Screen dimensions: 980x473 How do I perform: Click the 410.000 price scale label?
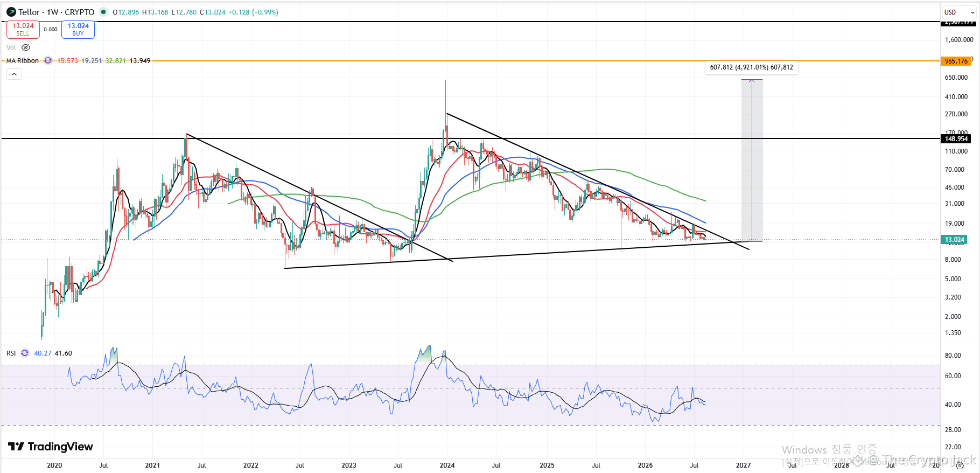[x=956, y=96]
